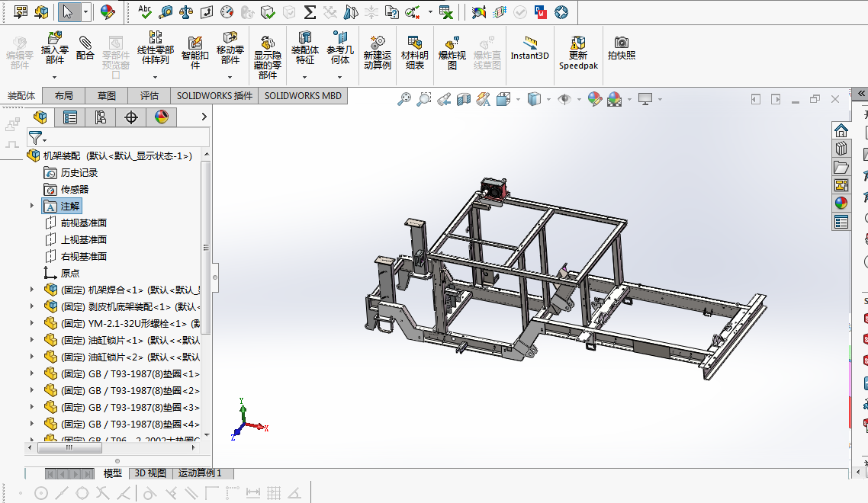Expand the 油缸锁片<1> tree node
The image size is (868, 503).
(31, 340)
